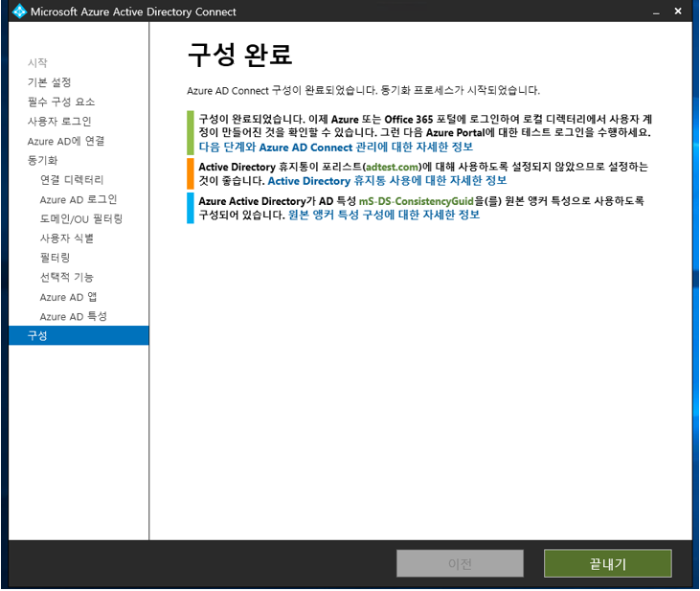Click the disabled 이전 button
700x591 pixels.
[460, 564]
